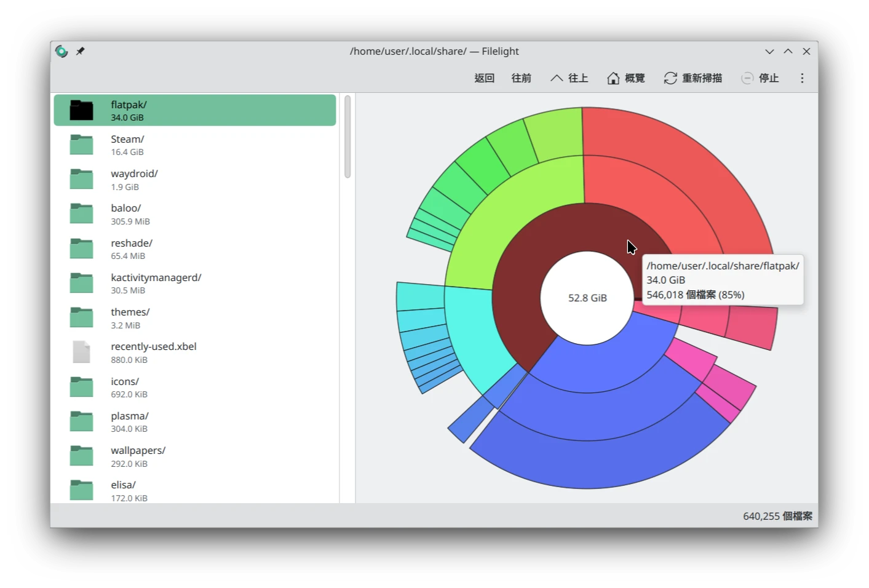Viewport: 869px width, 588px height.
Task: Click the recently-used.xbel file icon
Action: tap(81, 352)
